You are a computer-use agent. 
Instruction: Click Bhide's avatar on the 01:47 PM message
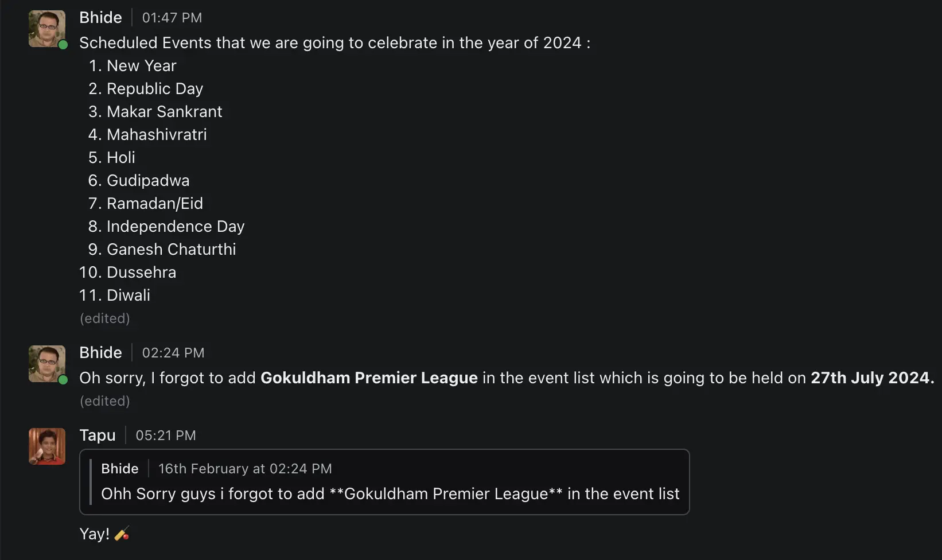[x=46, y=29]
